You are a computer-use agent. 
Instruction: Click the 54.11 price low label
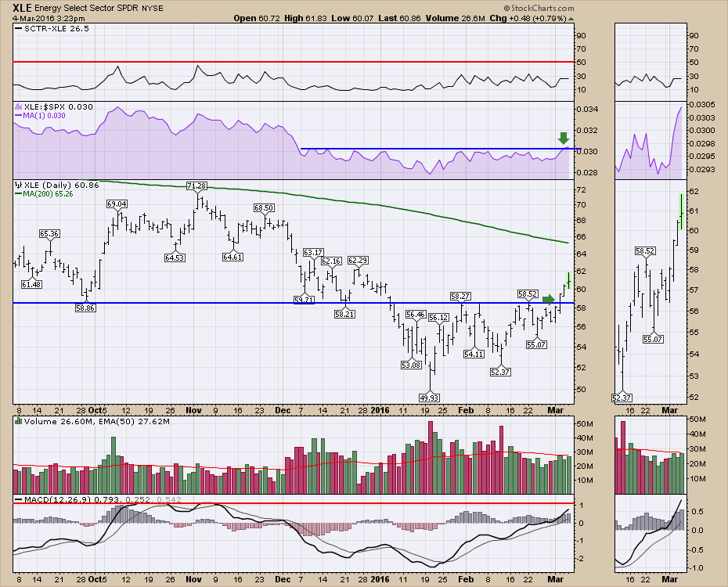tap(474, 354)
